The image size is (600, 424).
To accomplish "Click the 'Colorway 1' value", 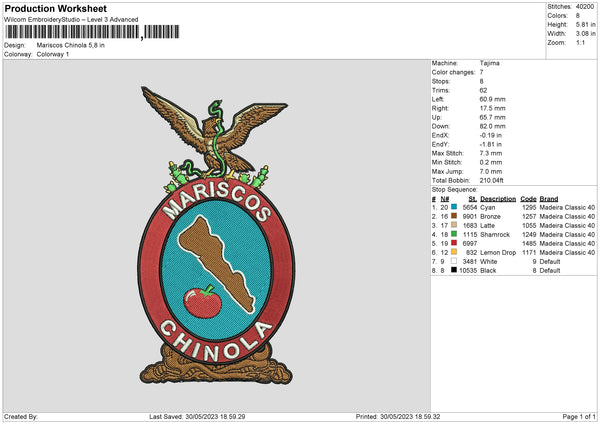I will tap(53, 54).
